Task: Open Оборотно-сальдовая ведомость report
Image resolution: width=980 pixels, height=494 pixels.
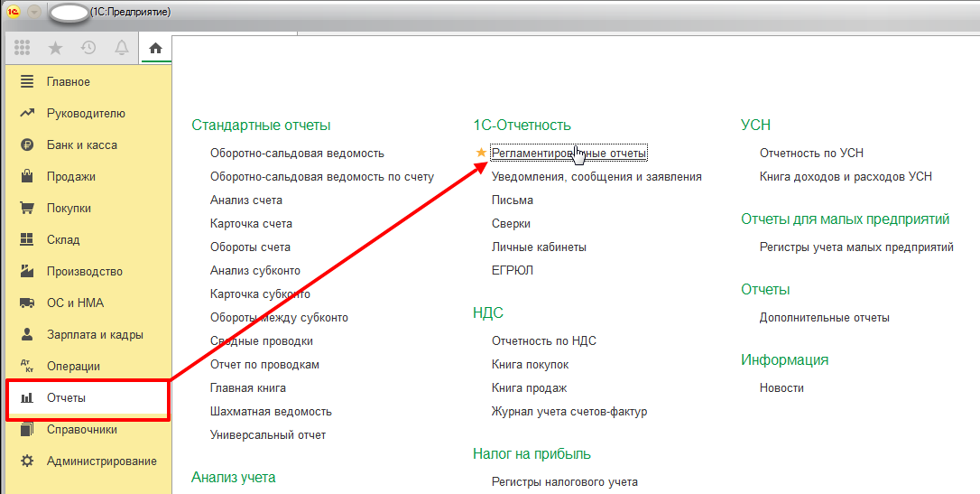Action: (297, 154)
